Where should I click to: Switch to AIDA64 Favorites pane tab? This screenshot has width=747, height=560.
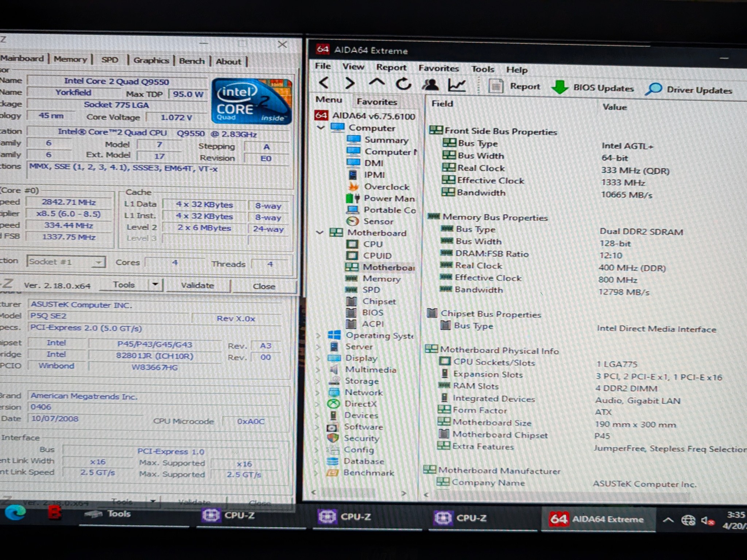(376, 102)
